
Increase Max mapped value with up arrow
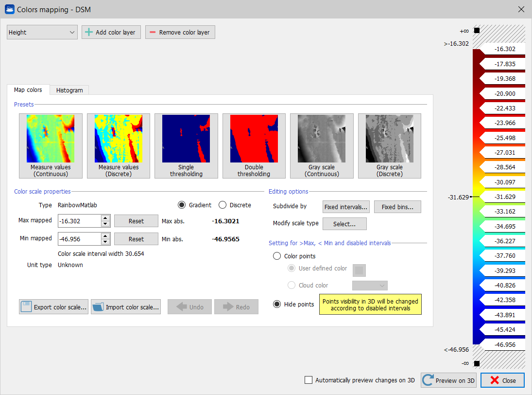[105, 218]
